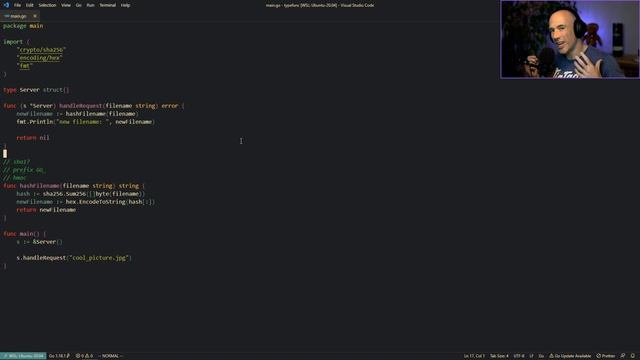The width and height of the screenshot is (640, 360).
Task: Open the Help menu
Action: click(125, 5)
